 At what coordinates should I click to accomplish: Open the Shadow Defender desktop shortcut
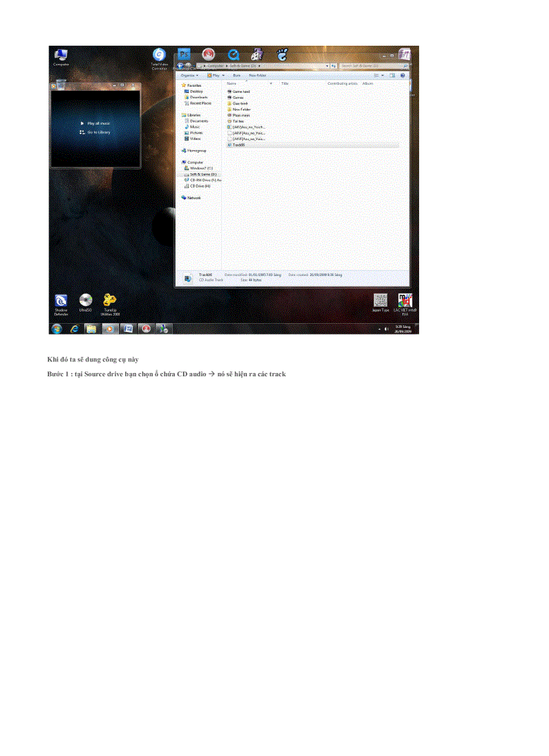click(61, 301)
